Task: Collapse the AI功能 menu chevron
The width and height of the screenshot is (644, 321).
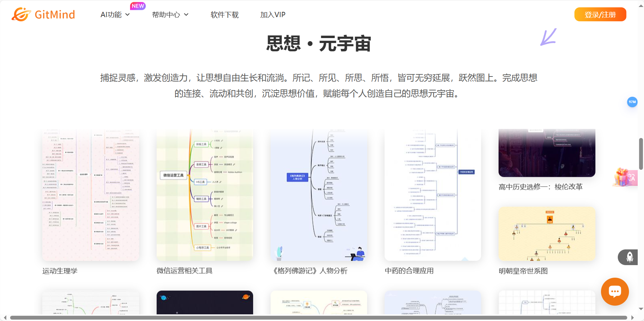Action: point(127,15)
